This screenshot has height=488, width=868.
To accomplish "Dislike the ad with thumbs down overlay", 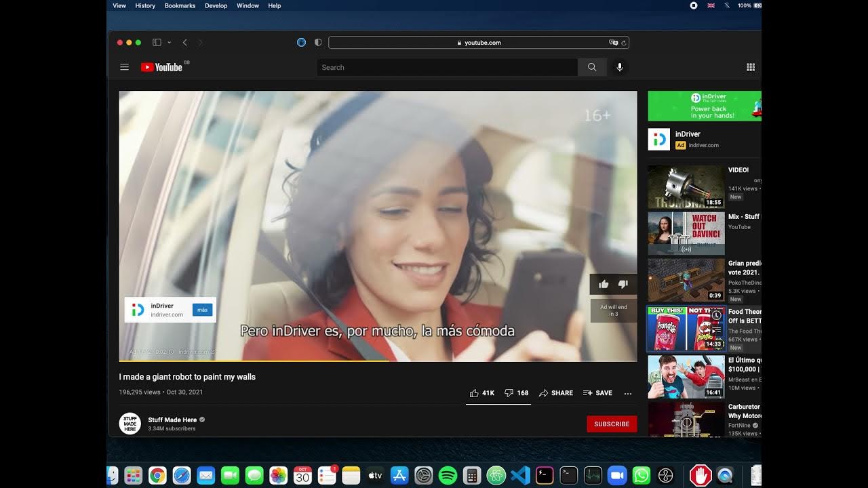I will click(x=623, y=284).
